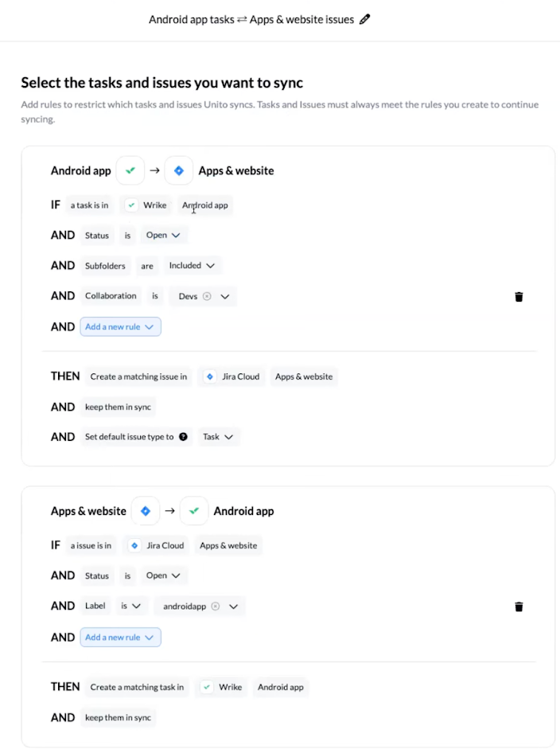Open the Jira Status Open dropdown

[x=163, y=575]
